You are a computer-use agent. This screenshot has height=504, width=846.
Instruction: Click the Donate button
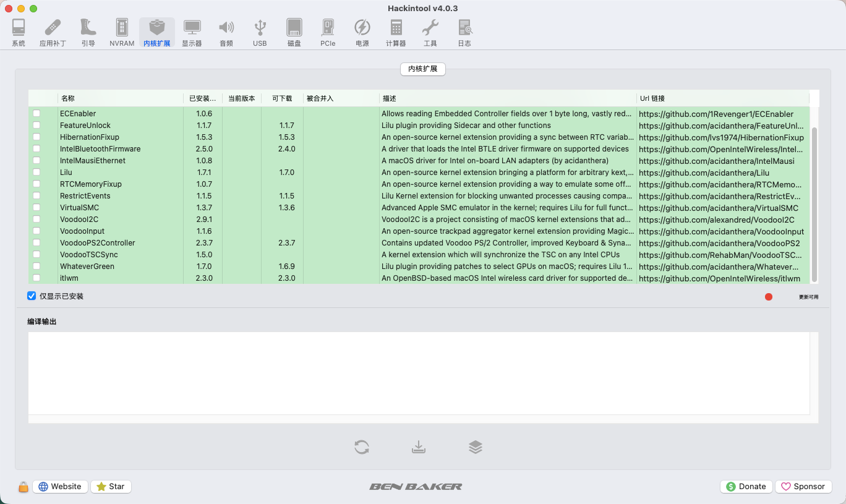pyautogui.click(x=746, y=487)
